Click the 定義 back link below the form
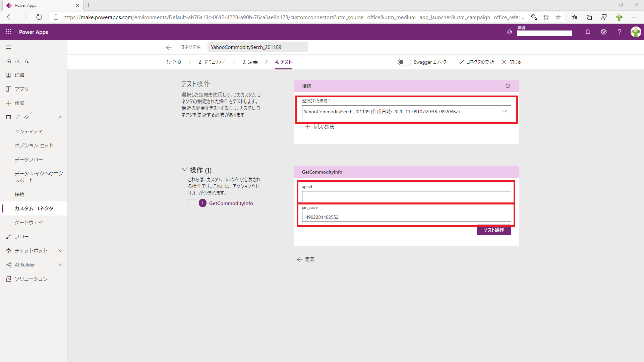644x362 pixels. tap(305, 259)
